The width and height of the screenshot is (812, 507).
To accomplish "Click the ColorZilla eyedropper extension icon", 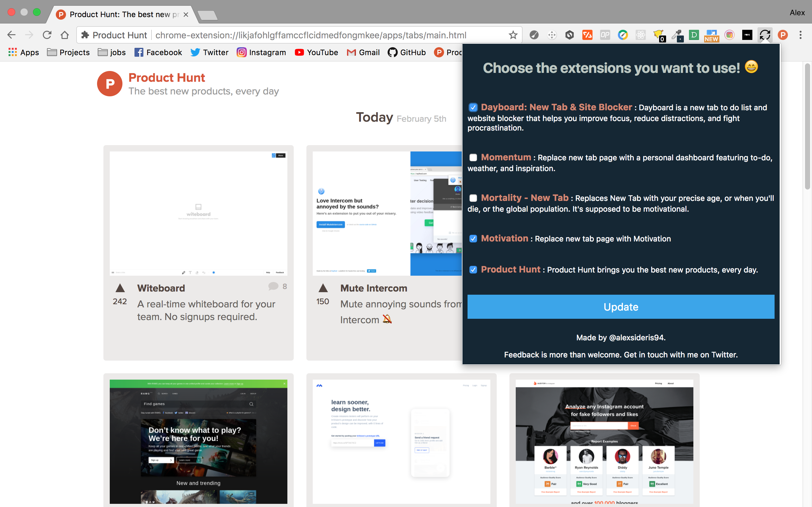I will coord(677,35).
